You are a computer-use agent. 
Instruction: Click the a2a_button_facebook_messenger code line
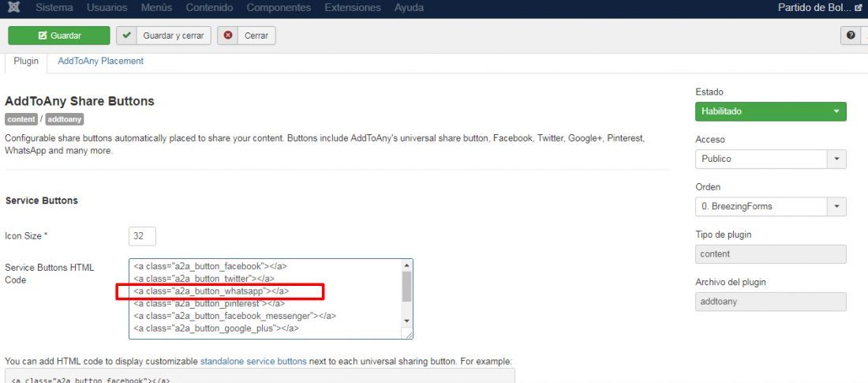(x=234, y=316)
